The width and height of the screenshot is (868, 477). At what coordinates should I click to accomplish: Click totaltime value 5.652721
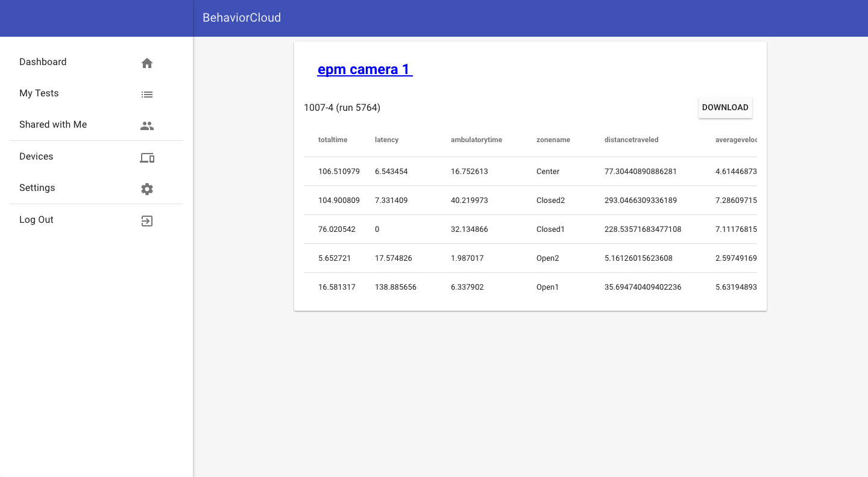(x=335, y=258)
